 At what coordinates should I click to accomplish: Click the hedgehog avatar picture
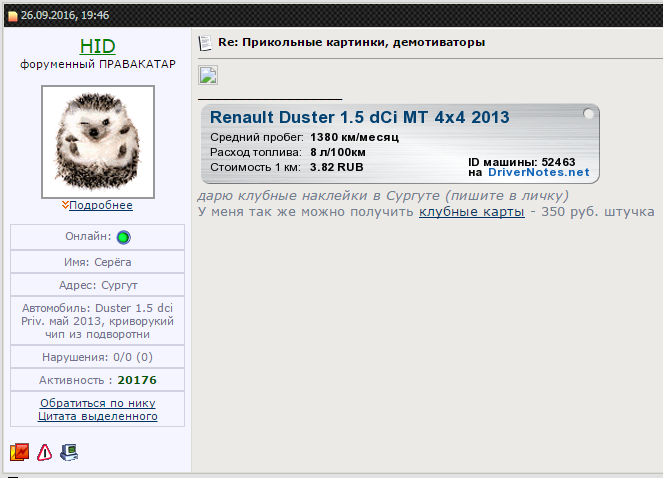pyautogui.click(x=98, y=142)
